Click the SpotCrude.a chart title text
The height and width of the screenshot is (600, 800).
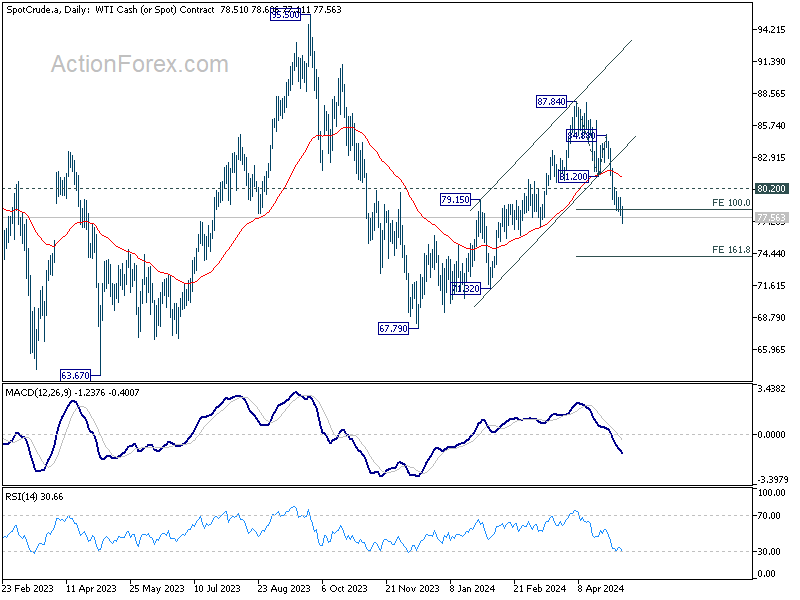pos(31,10)
